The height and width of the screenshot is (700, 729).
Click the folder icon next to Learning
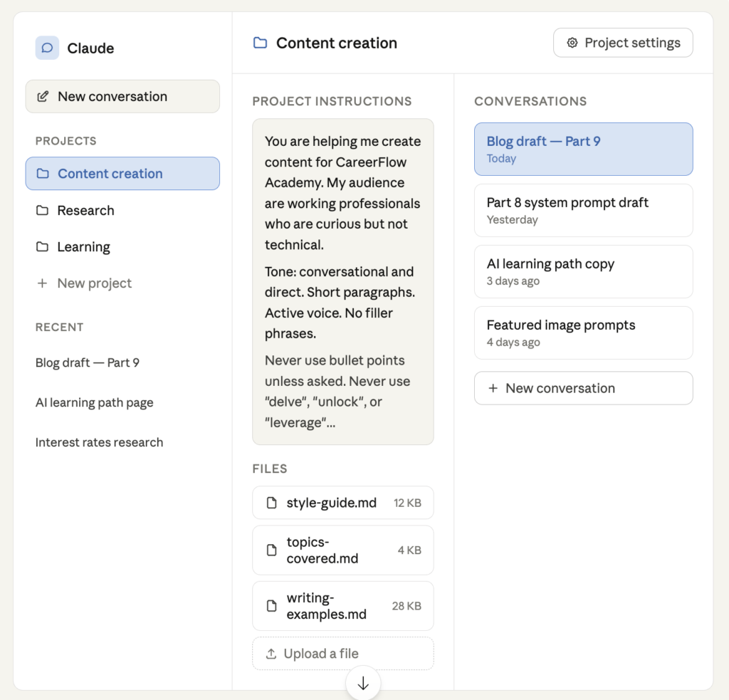[42, 246]
